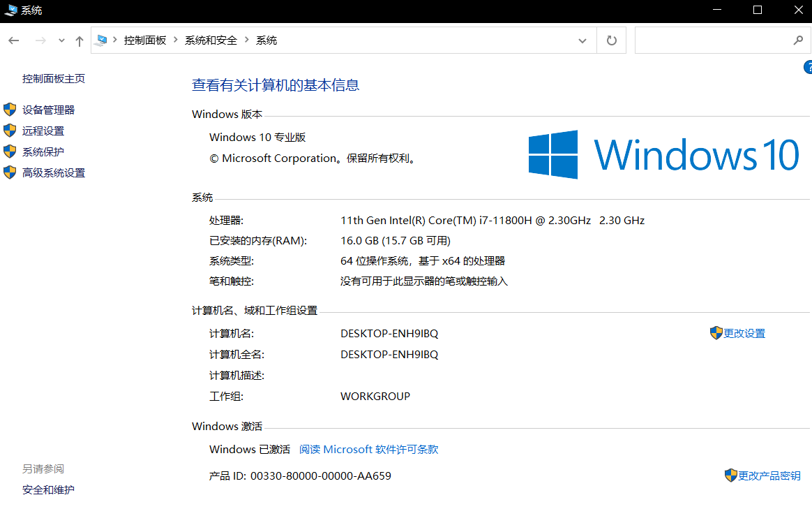Click the 工作组 value WORKGROUP
812x509 pixels.
375,397
